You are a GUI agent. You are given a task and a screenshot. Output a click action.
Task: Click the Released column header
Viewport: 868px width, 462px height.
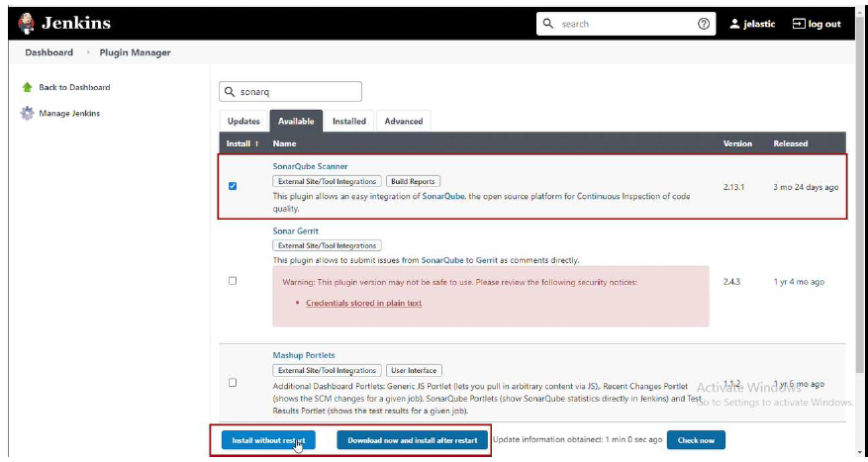pyautogui.click(x=791, y=143)
